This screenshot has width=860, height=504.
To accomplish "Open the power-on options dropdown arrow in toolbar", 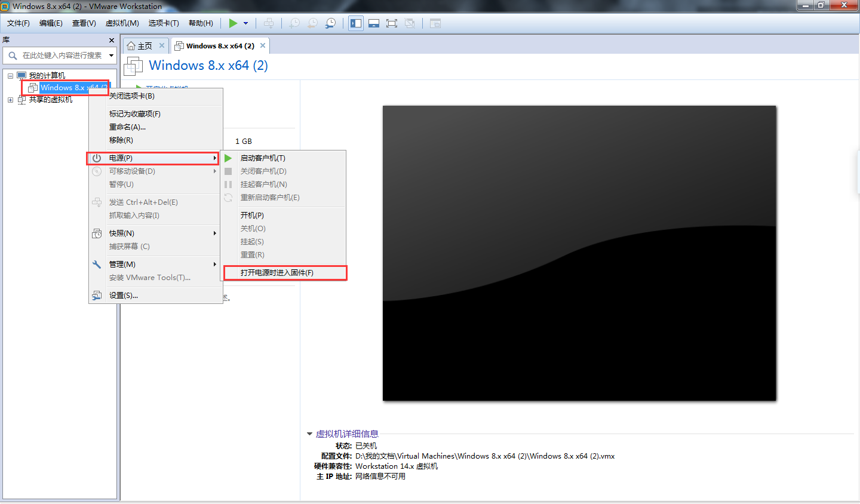I will coord(245,23).
